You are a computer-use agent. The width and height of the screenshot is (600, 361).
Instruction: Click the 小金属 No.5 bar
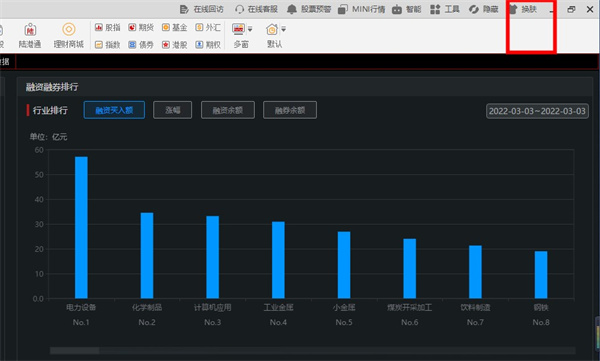344,265
